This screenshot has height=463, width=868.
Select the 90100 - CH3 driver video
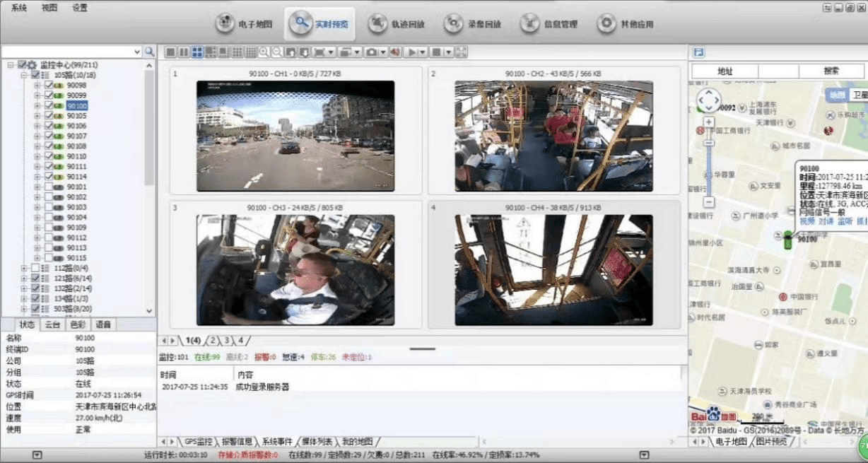[295, 270]
